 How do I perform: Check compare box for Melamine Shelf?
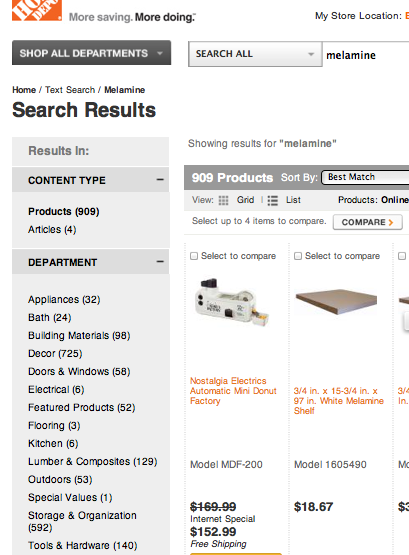point(298,256)
